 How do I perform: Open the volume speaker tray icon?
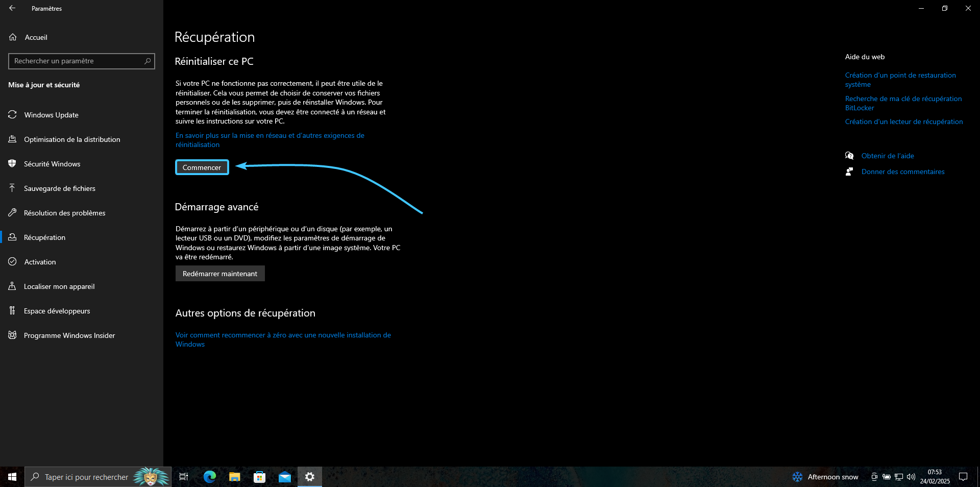coord(911,477)
